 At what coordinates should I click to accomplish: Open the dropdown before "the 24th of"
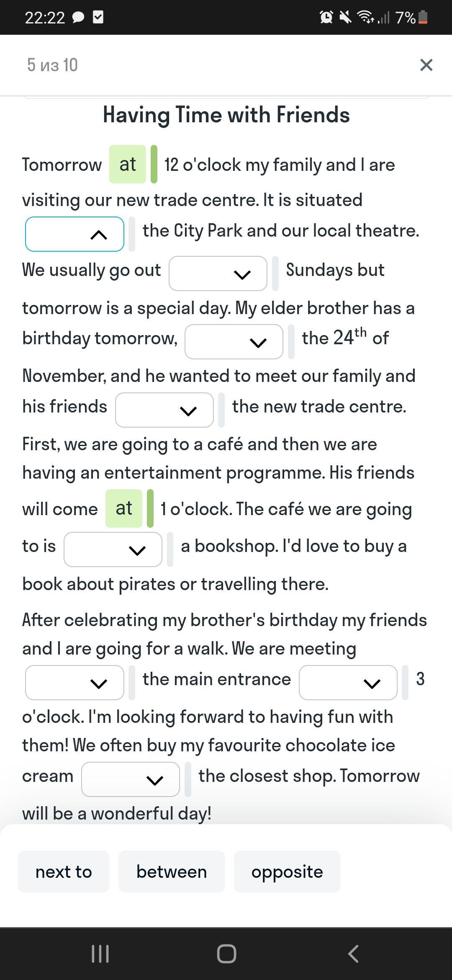[x=234, y=342]
